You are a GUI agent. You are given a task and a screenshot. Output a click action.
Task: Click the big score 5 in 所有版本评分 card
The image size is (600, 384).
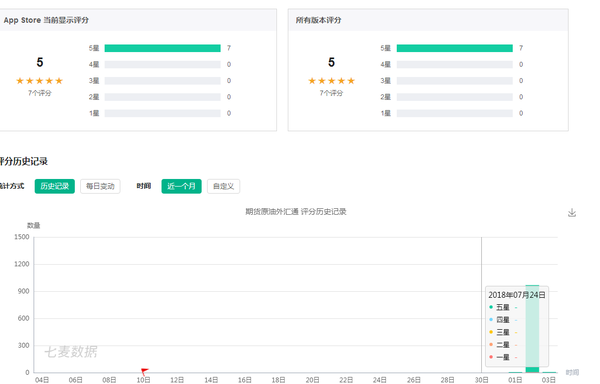331,62
